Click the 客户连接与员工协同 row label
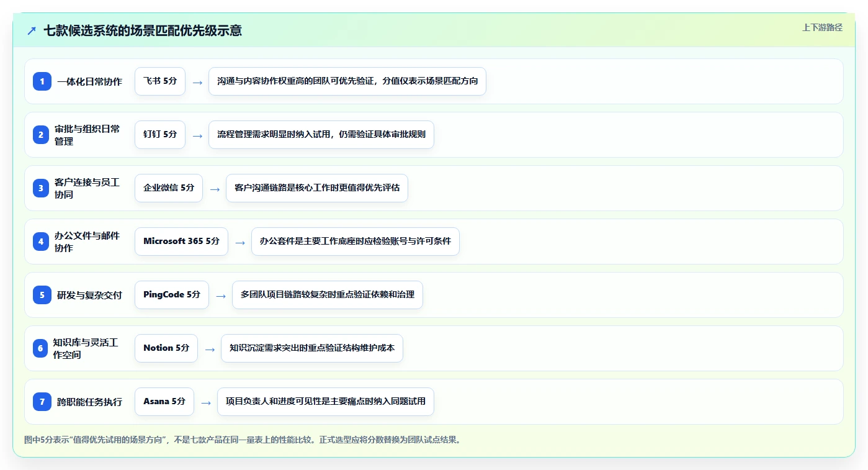This screenshot has height=470, width=868. point(87,188)
